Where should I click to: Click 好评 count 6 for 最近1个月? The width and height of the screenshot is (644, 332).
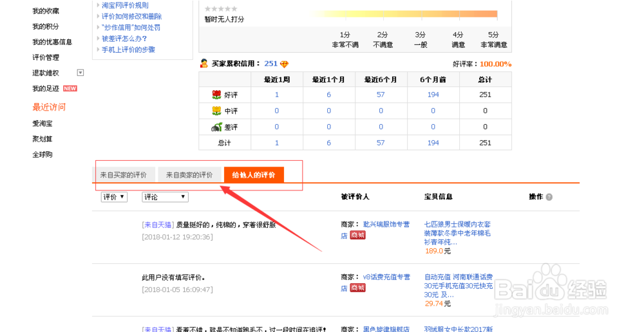click(x=328, y=95)
